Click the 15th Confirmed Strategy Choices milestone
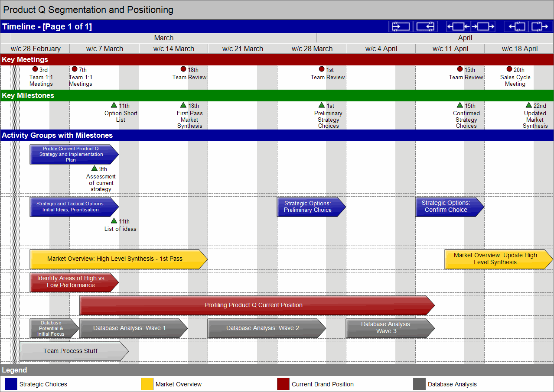 click(460, 105)
